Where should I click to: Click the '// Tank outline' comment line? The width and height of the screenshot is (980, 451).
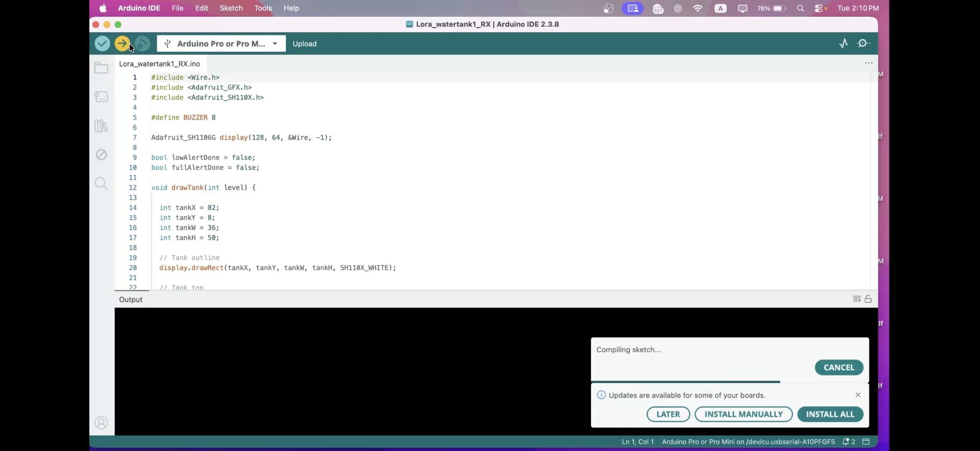pyautogui.click(x=189, y=258)
